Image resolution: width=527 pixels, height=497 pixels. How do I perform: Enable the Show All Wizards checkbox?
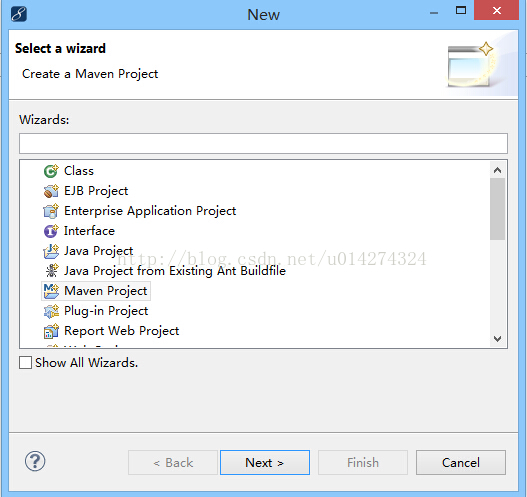point(26,363)
